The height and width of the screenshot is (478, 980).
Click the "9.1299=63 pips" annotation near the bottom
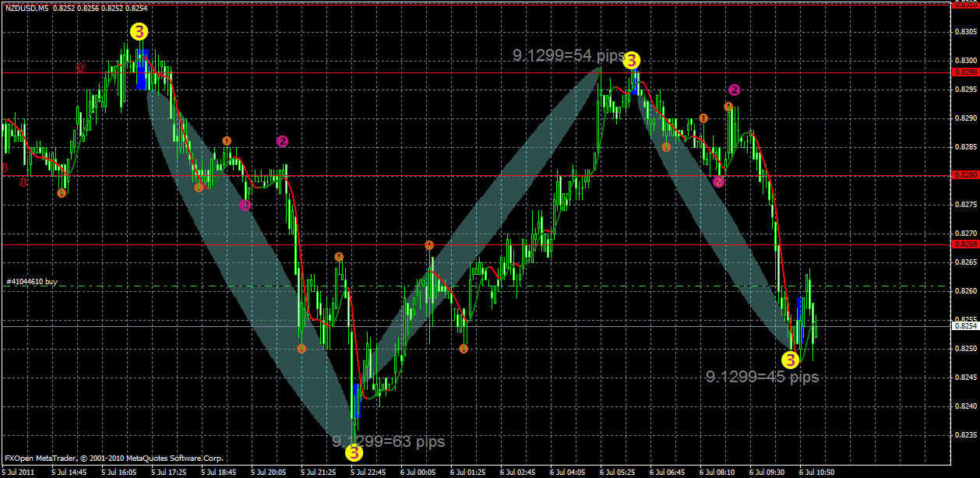[388, 441]
